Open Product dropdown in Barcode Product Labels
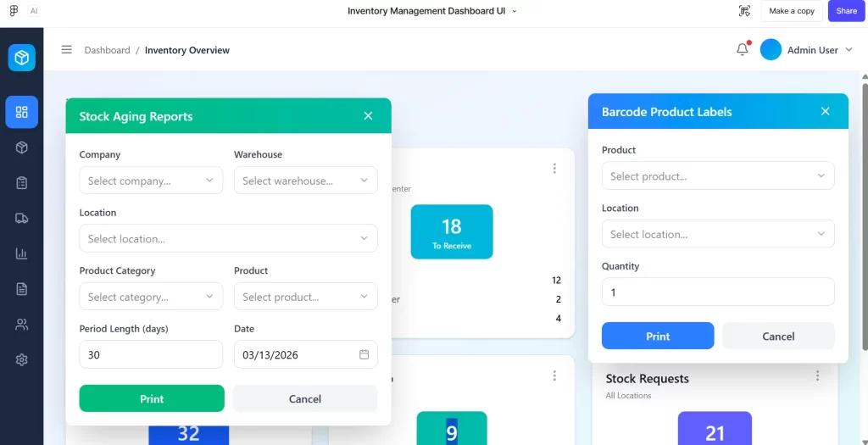This screenshot has height=445, width=868. coord(718,176)
